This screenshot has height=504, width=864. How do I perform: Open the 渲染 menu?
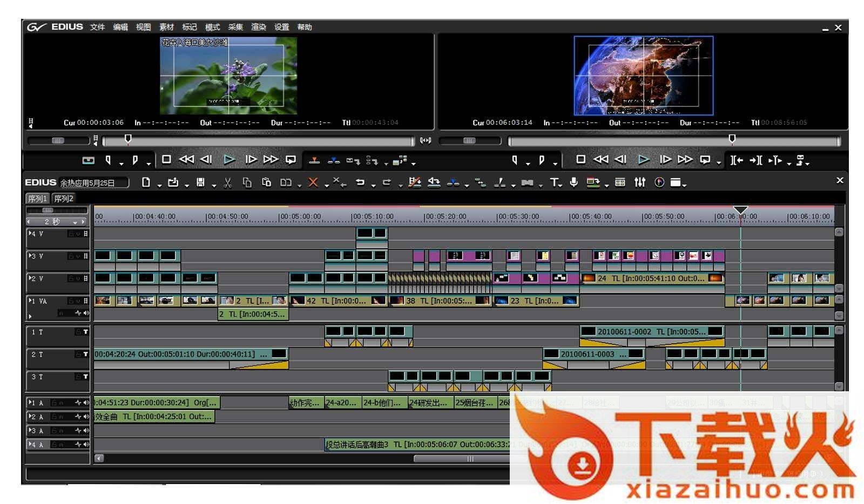tap(259, 27)
